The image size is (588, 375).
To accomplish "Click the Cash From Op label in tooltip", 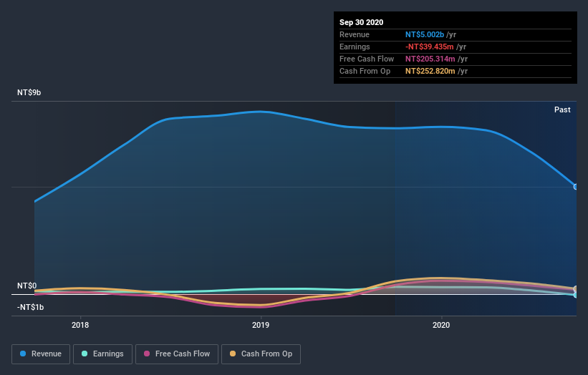I will pos(365,71).
